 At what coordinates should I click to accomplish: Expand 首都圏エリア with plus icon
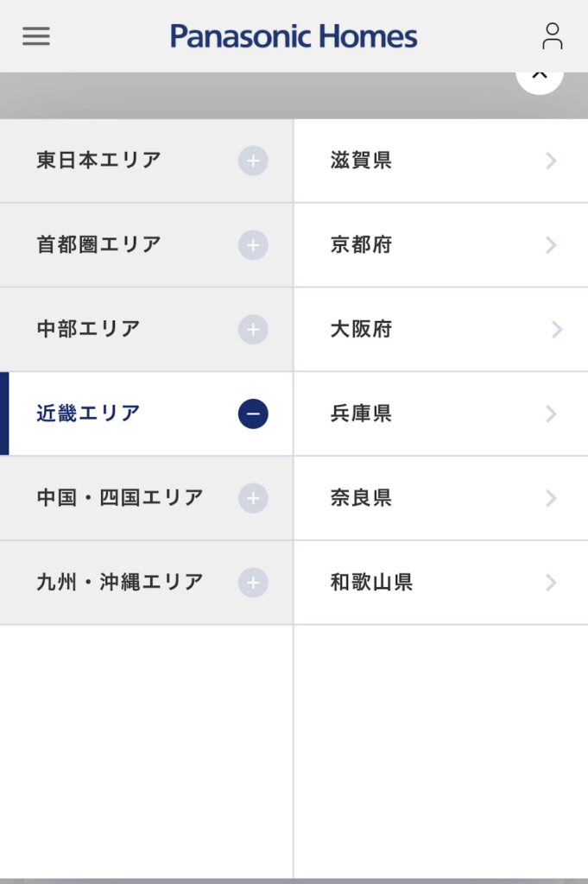253,245
